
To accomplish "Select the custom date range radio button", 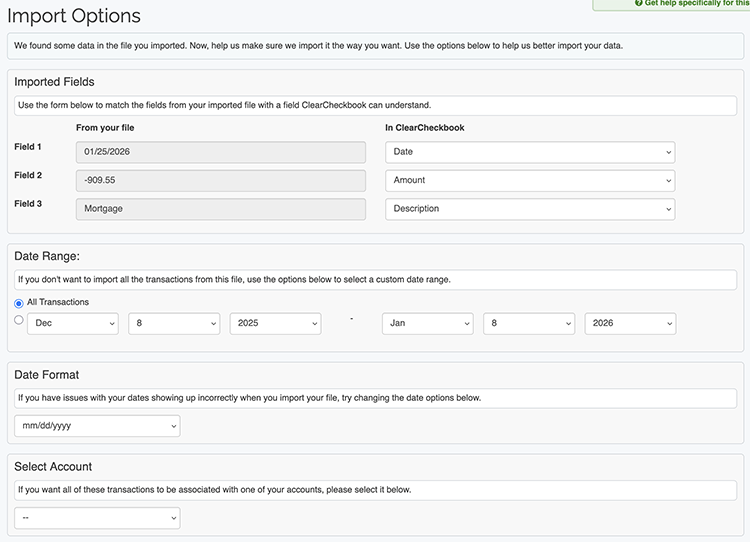I will coord(19,320).
